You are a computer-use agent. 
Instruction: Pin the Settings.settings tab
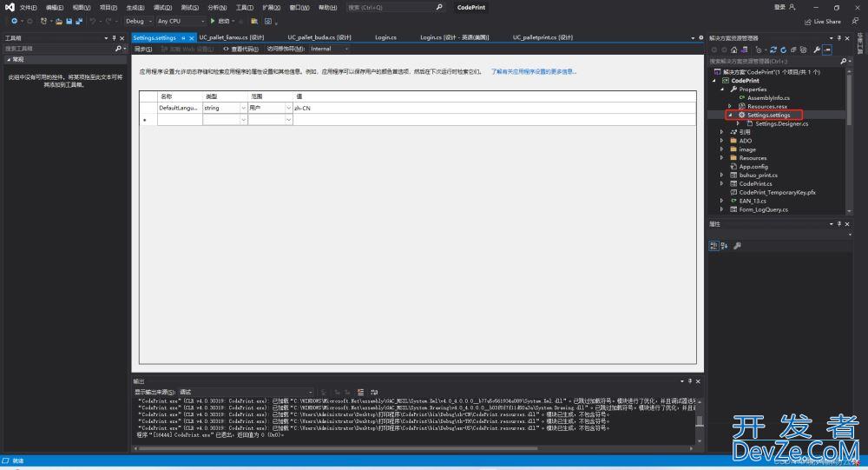point(183,38)
